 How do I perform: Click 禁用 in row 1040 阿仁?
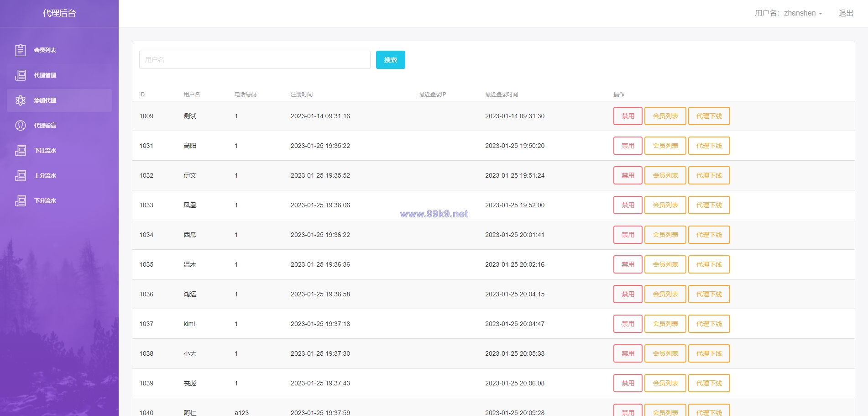click(628, 410)
